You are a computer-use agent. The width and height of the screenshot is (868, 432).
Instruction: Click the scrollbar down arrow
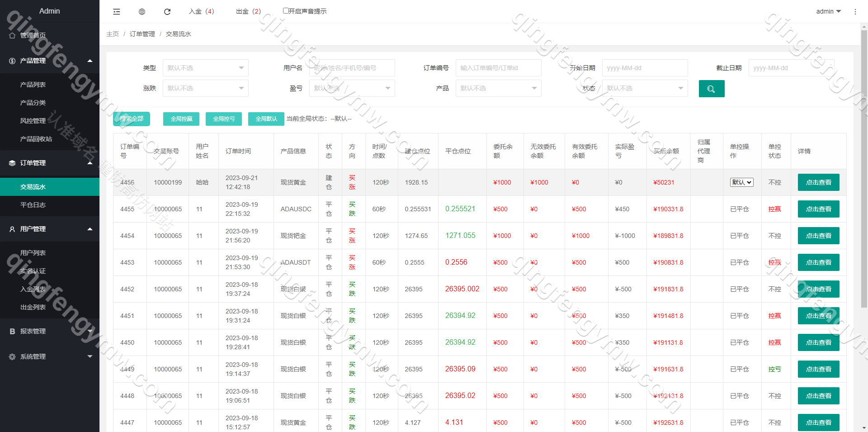[x=864, y=428]
